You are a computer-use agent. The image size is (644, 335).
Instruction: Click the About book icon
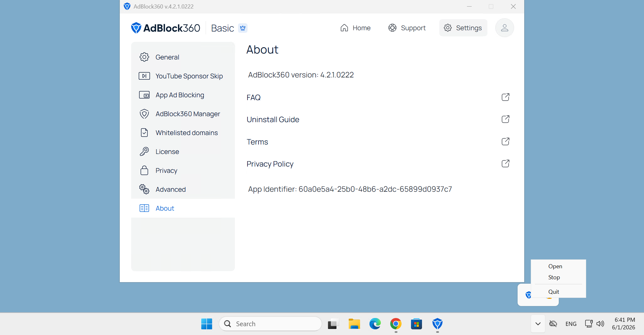click(x=144, y=208)
